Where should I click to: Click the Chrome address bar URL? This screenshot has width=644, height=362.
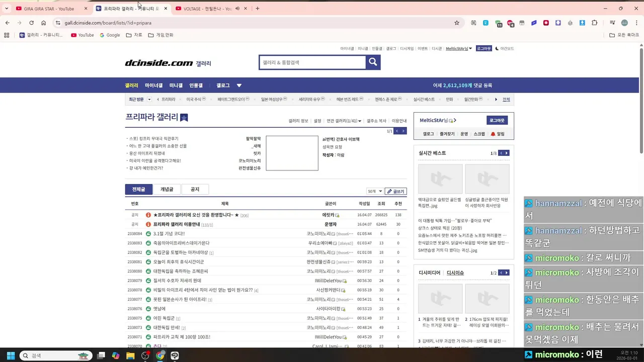click(108, 23)
